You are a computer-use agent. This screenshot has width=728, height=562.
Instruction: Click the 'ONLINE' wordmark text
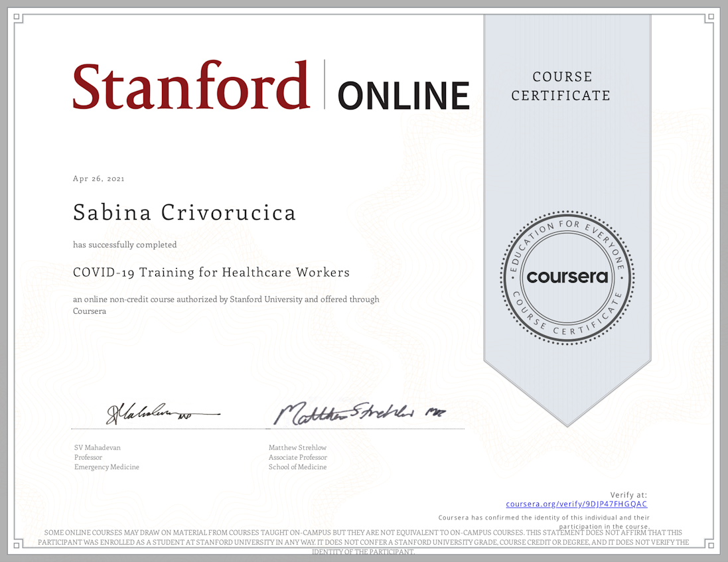tap(403, 96)
